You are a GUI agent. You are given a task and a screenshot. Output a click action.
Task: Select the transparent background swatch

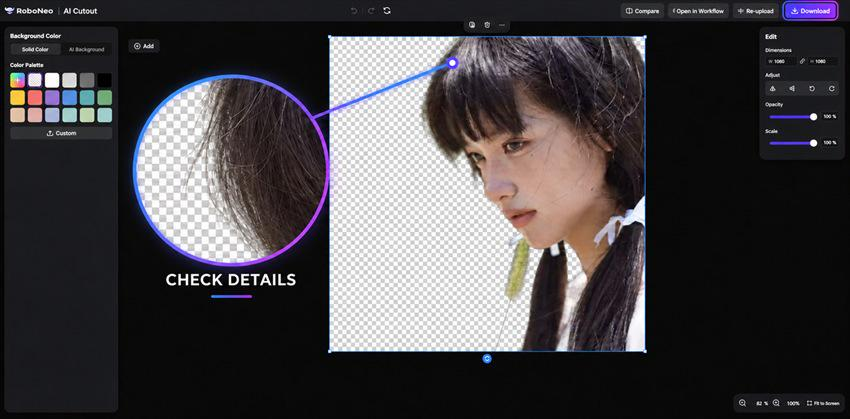click(35, 80)
